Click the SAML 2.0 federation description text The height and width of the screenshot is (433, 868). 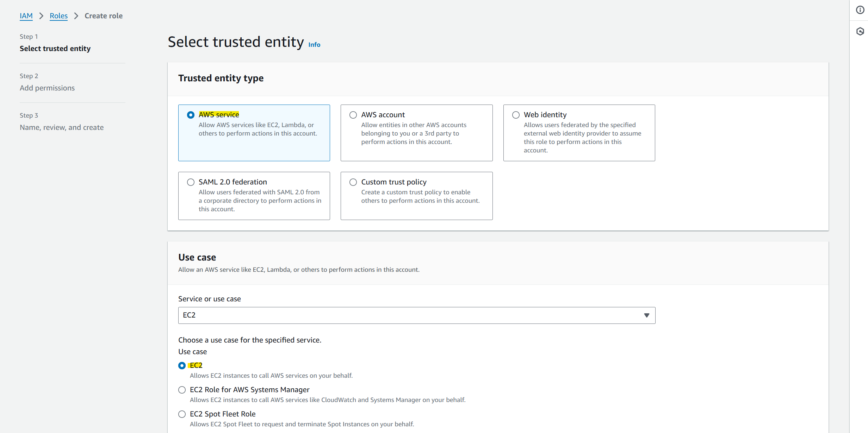(x=260, y=201)
